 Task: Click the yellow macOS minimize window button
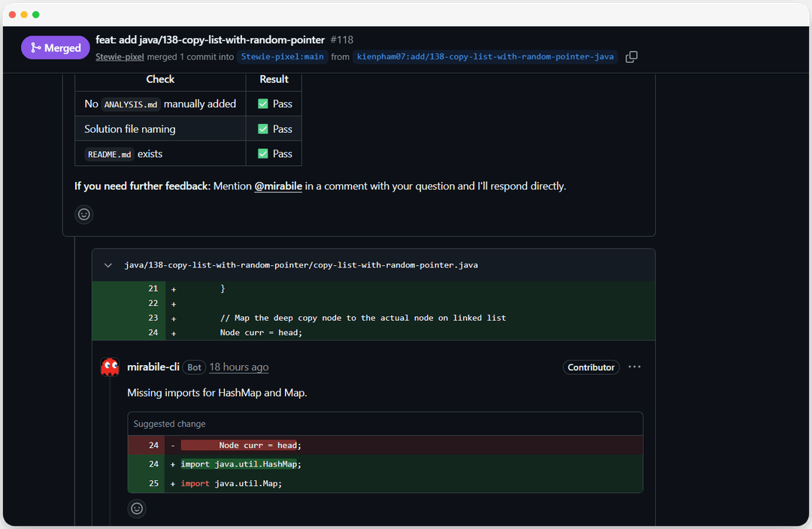[x=24, y=14]
